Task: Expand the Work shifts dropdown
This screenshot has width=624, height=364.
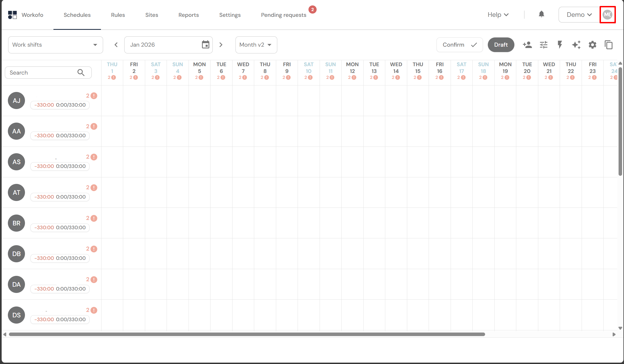Action: 55,45
